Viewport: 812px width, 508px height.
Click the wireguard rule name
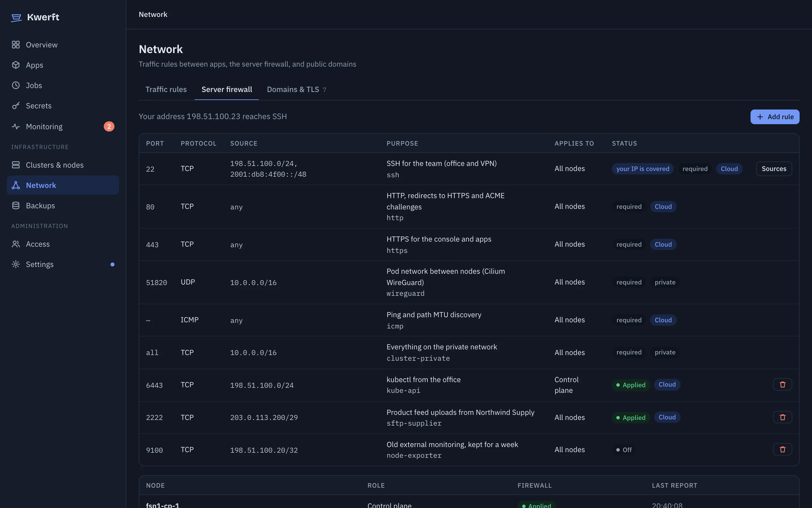[x=405, y=293]
